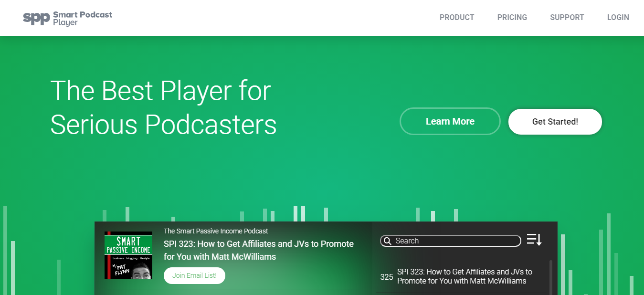Click the Smart Podcast Player logo
The height and width of the screenshot is (295, 644).
pos(68,18)
